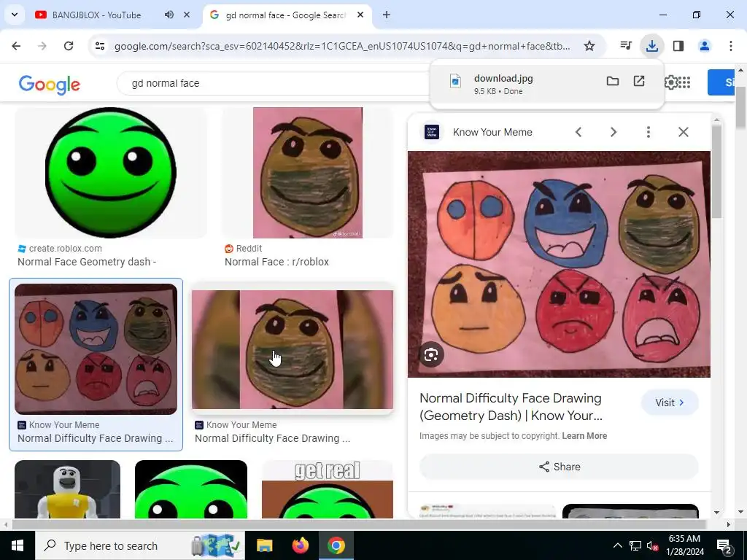
Task: Close the gd normal face search tab
Action: pos(360,15)
